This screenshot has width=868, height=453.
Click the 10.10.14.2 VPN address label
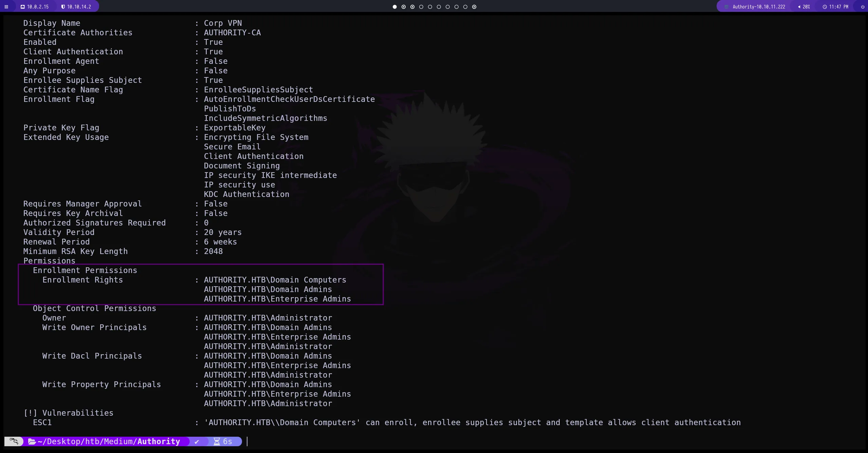79,7
